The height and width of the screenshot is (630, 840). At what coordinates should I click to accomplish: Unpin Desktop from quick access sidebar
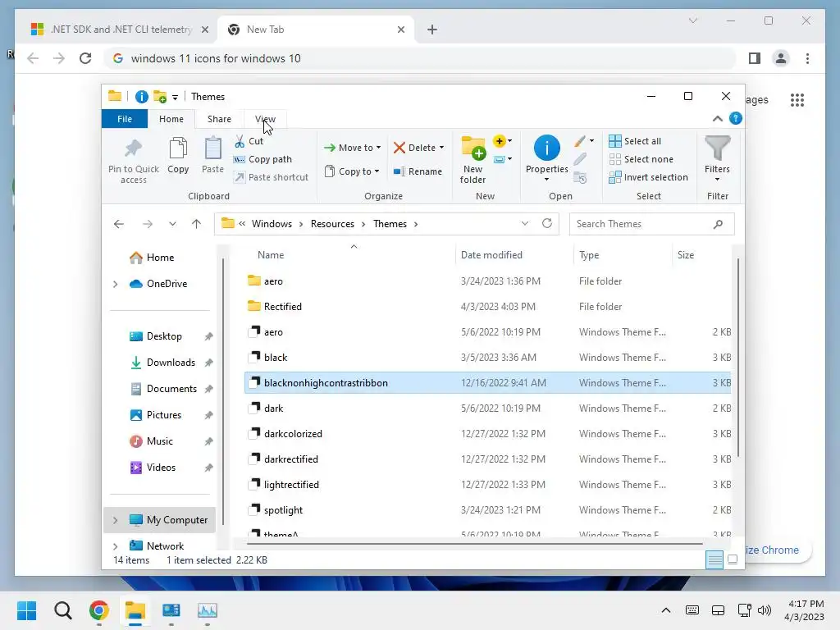coord(209,336)
